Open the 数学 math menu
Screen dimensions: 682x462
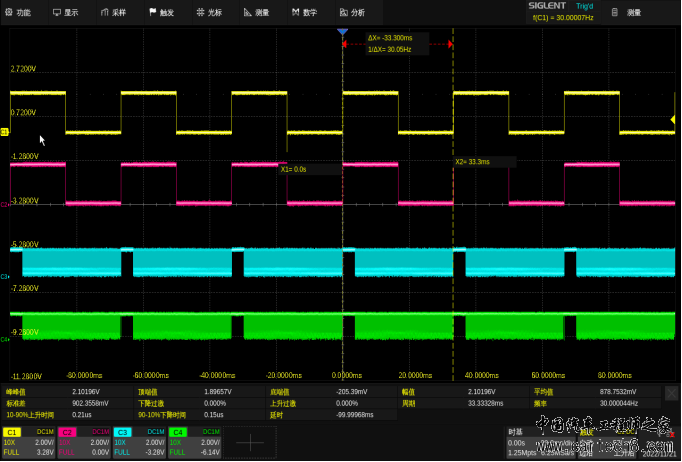(305, 12)
